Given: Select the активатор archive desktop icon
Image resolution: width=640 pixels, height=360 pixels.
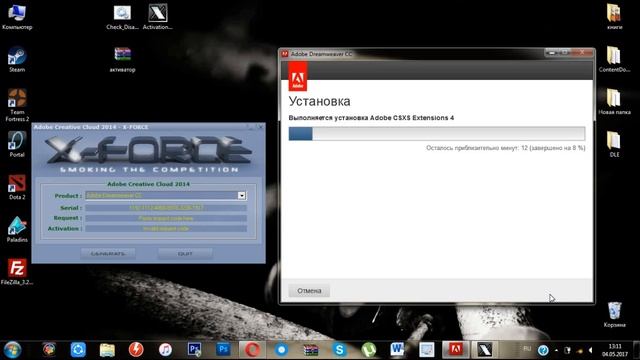Looking at the screenshot, I should click(x=122, y=60).
